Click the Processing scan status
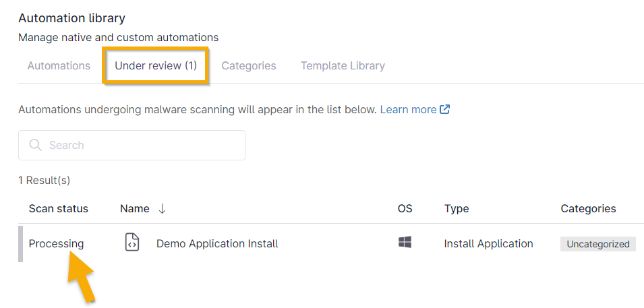This screenshot has width=644, height=308. [57, 243]
